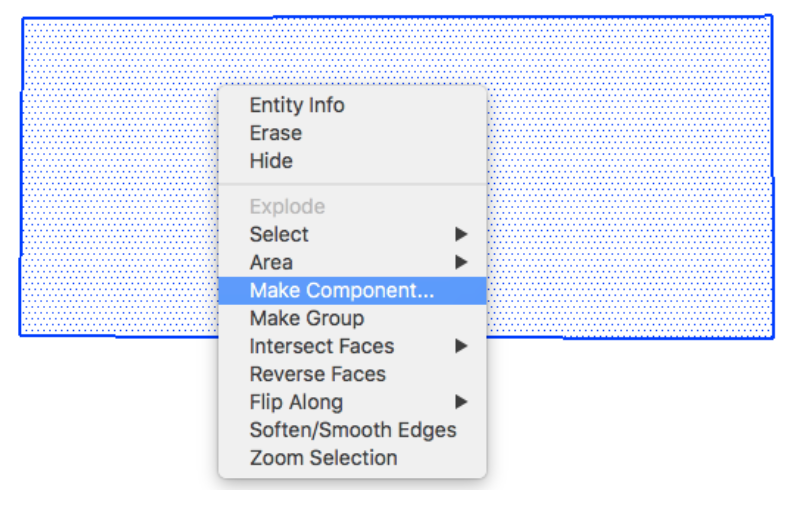The width and height of the screenshot is (808, 510).
Task: Open Entity Info from context menu
Action: [352, 105]
